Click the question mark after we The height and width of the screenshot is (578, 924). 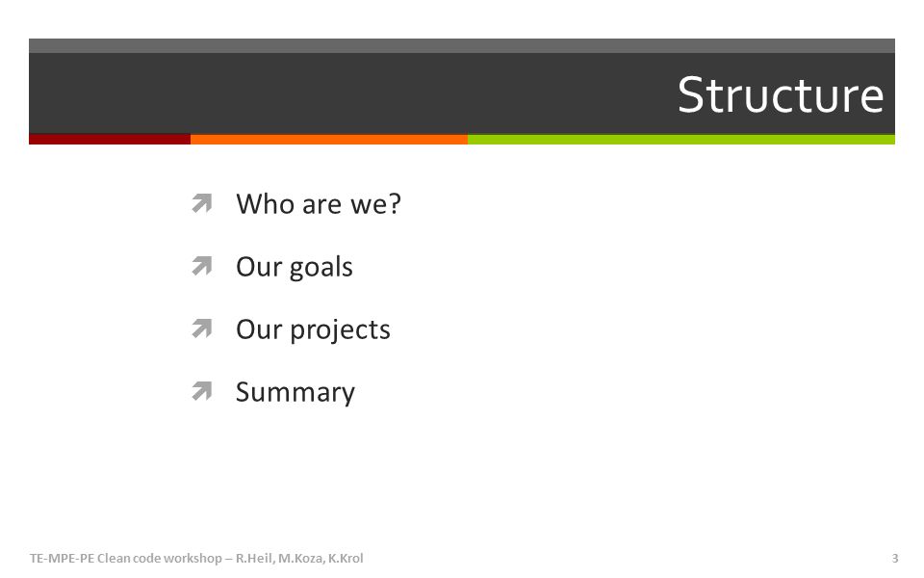[395, 203]
